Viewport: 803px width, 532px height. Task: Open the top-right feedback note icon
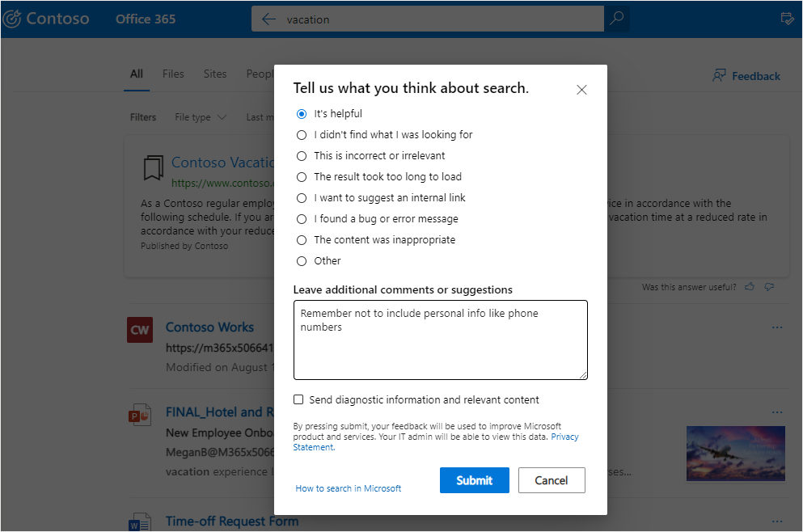(787, 19)
